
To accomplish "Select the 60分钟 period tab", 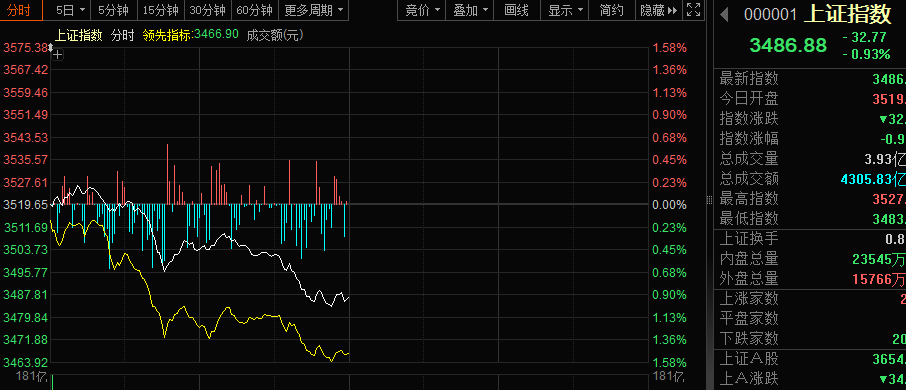I will [255, 10].
